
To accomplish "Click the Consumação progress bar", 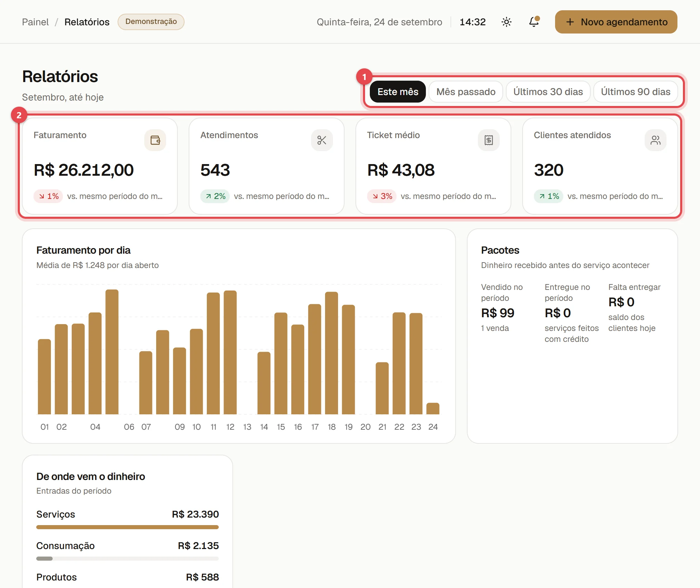I will click(127, 559).
